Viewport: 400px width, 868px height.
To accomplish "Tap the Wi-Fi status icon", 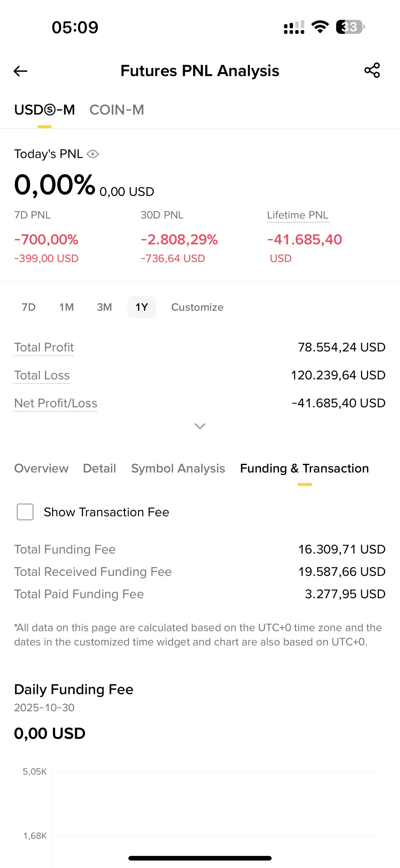I will [320, 27].
